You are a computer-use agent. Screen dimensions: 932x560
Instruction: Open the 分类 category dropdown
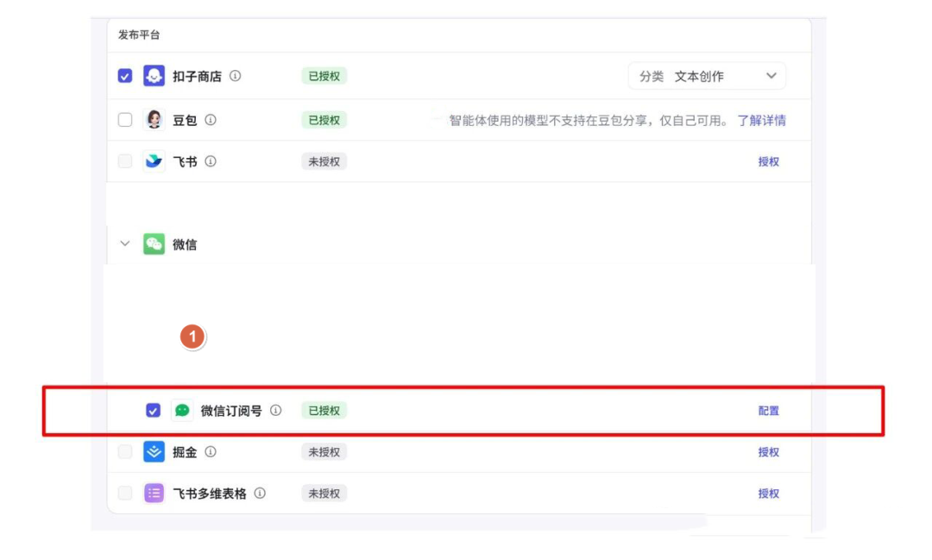click(771, 76)
